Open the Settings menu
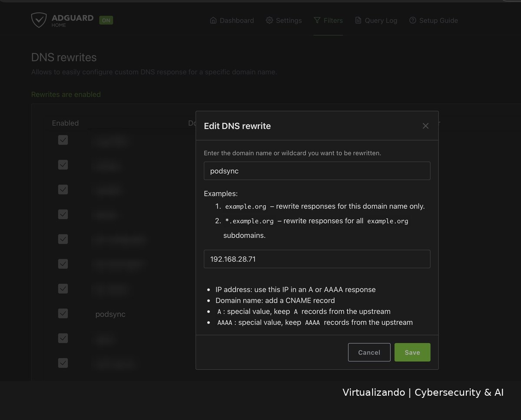This screenshot has height=420, width=521. coord(284,20)
